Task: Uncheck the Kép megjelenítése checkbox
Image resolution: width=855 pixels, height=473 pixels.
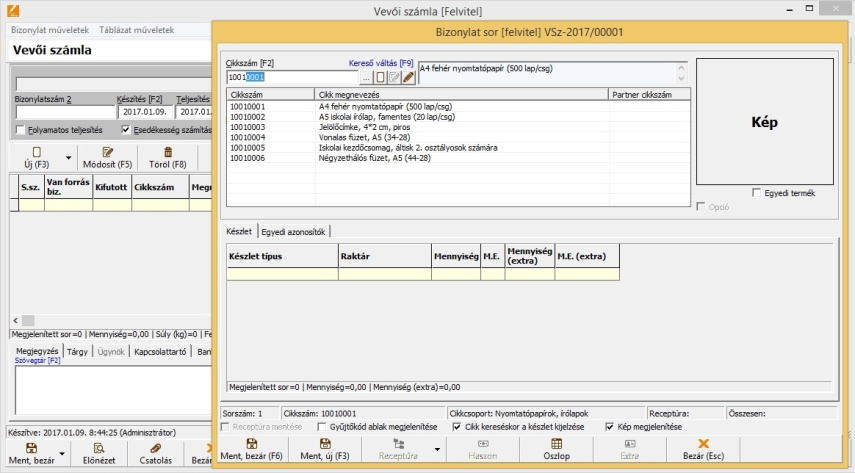Action: pos(610,427)
